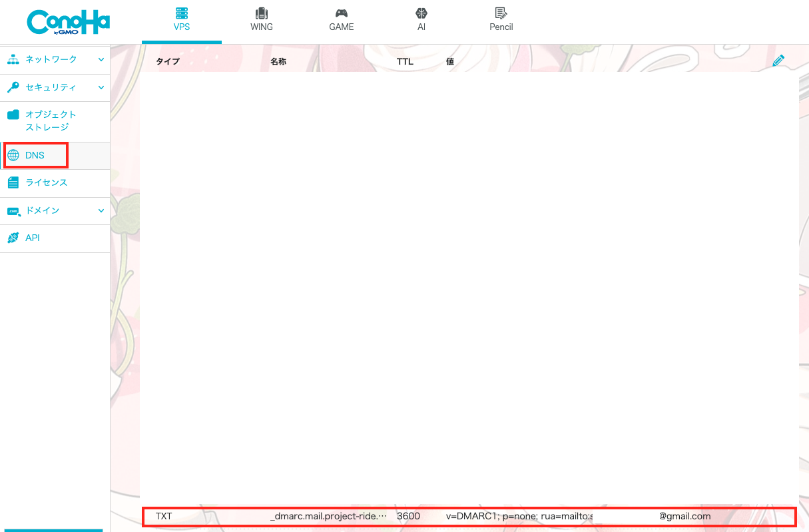This screenshot has height=532, width=809.
Task: Open オブジェクトストレージ in sidebar
Action: pos(55,121)
